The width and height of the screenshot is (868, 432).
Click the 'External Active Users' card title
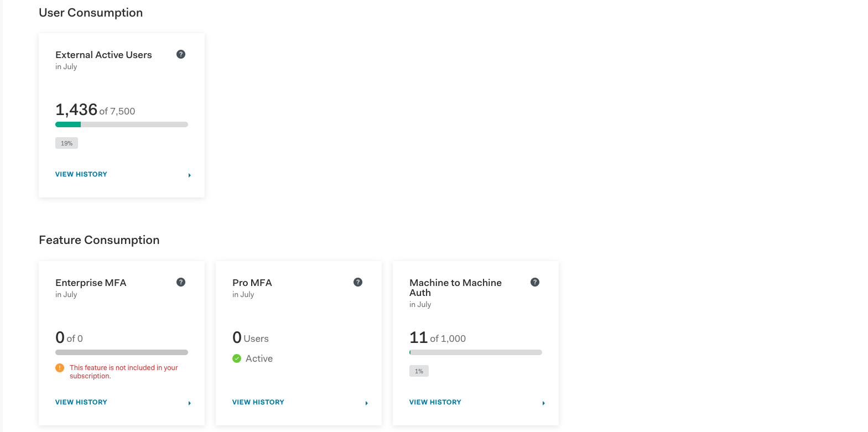click(103, 55)
